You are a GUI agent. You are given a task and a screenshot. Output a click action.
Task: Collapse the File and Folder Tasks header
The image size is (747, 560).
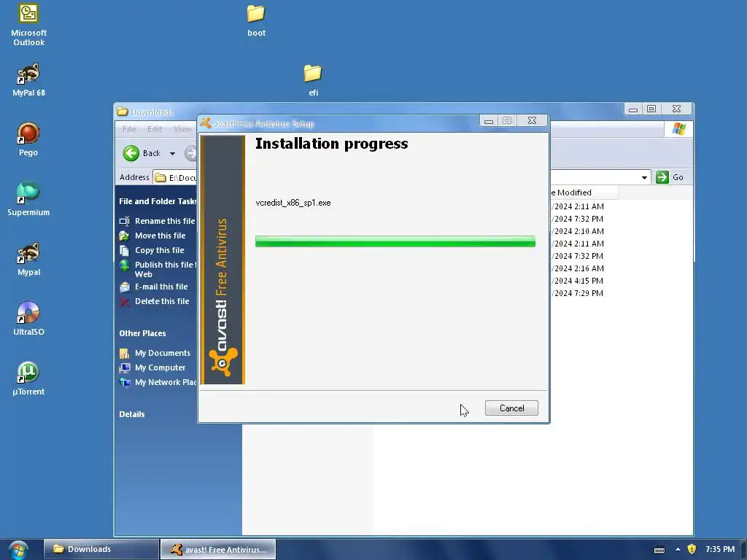(x=158, y=201)
